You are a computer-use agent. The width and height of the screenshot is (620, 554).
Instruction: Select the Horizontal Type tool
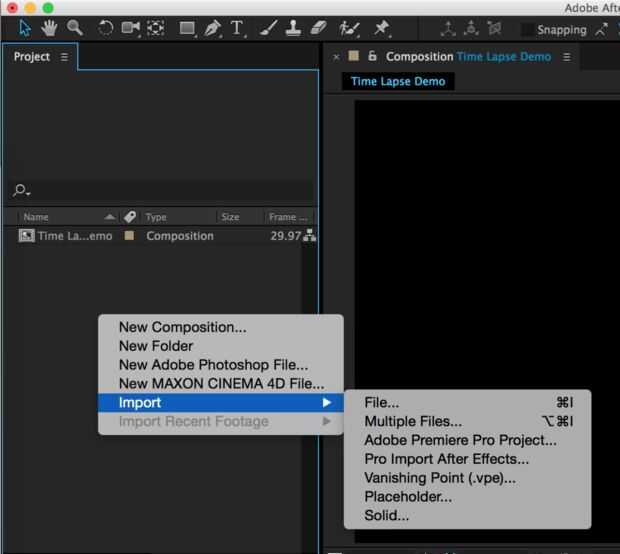pos(237,28)
